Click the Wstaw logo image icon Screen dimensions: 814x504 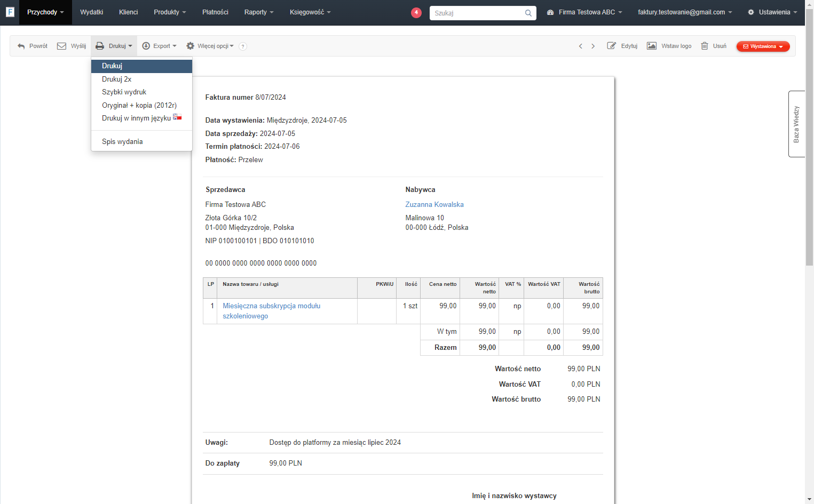(x=652, y=46)
